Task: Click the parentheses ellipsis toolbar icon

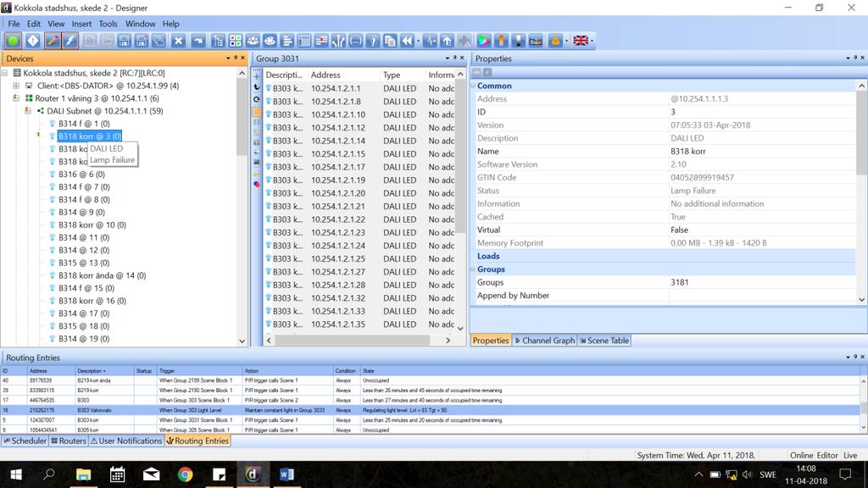Action: point(356,41)
